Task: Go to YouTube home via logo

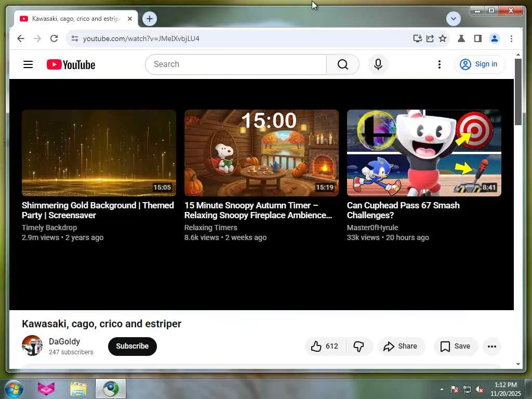Action: tap(71, 64)
